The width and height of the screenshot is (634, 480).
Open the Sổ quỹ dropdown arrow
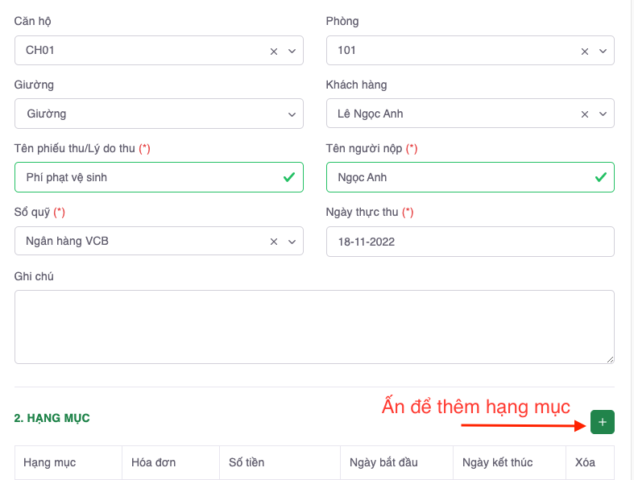[293, 241]
